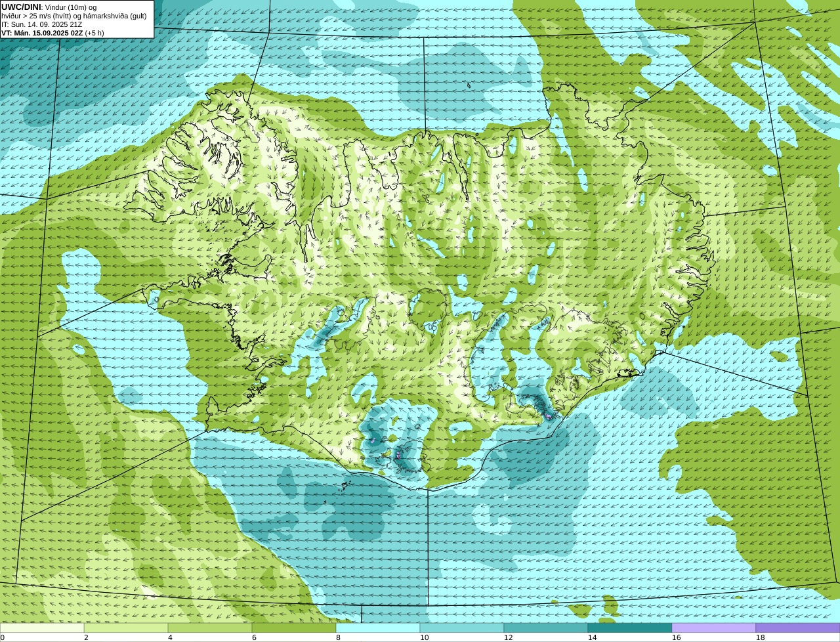The height and width of the screenshot is (642, 840).
Task: Click the "Vindur (10m) og" title text
Action: tap(70, 7)
